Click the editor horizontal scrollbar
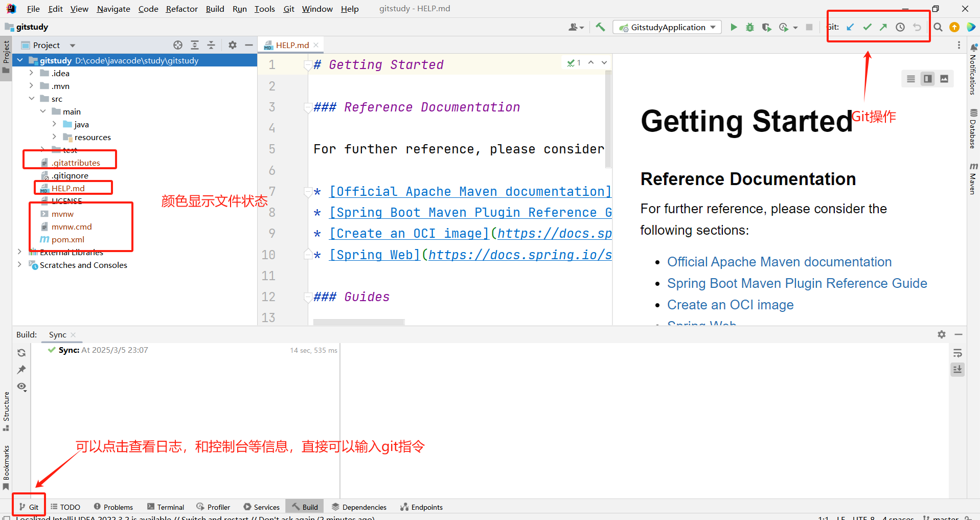 (x=359, y=322)
